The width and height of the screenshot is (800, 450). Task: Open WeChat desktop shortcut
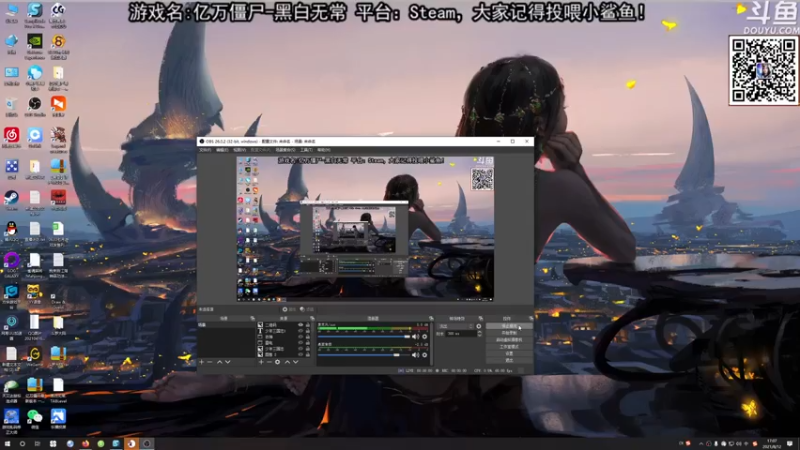point(35,418)
